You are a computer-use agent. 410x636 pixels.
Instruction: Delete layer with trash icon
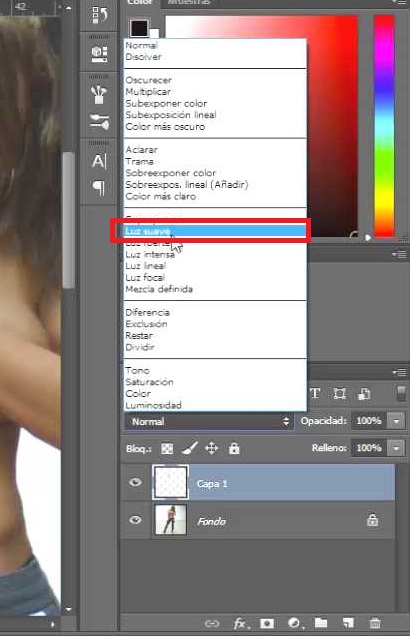[375, 623]
